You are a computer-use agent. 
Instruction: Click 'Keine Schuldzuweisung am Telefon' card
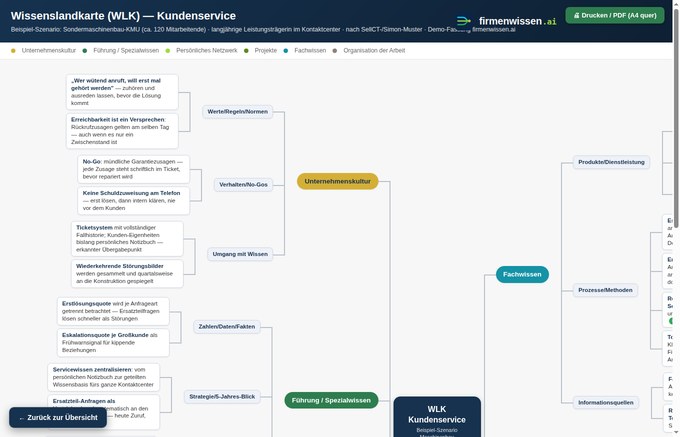[134, 201]
